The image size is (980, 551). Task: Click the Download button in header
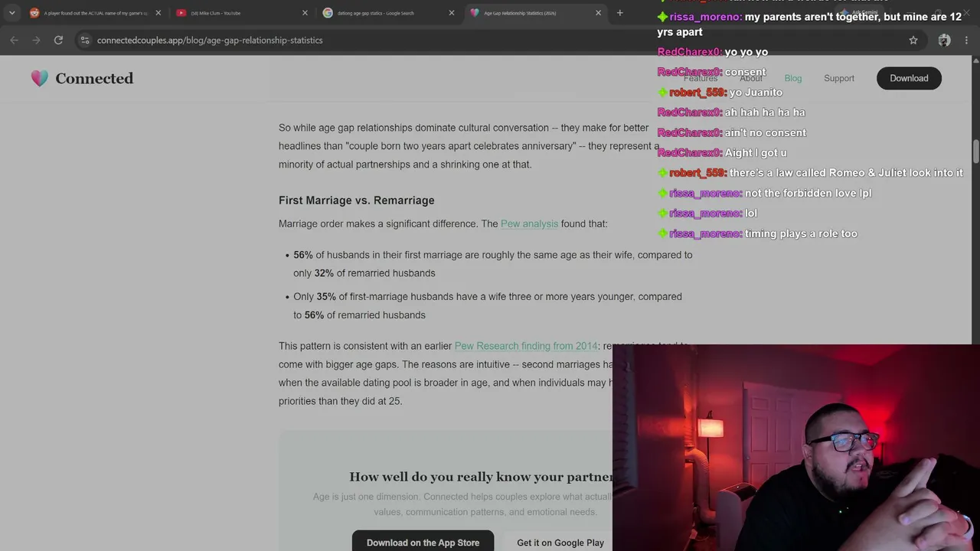coord(909,78)
